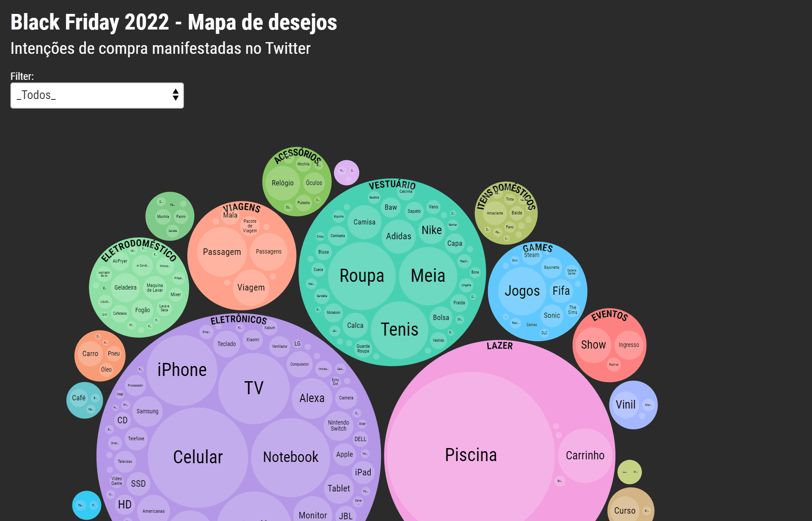The width and height of the screenshot is (812, 521).
Task: Select the TV bubble
Action: (x=254, y=388)
